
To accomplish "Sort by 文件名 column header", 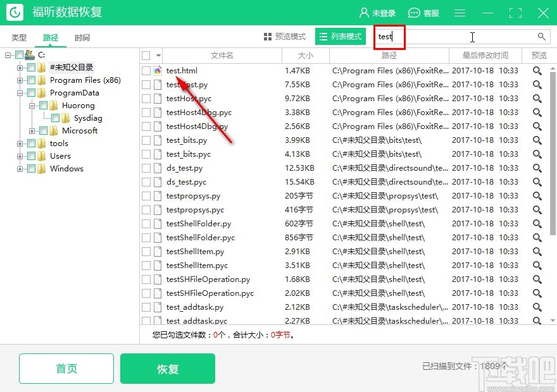I will point(222,56).
